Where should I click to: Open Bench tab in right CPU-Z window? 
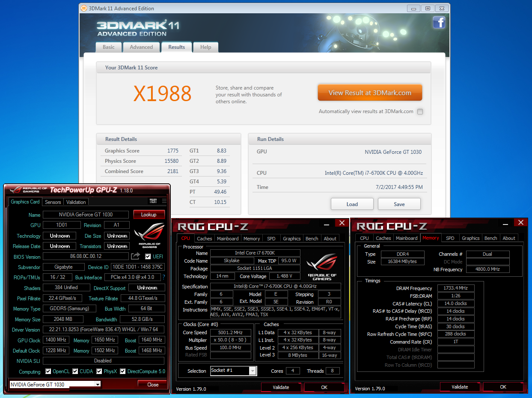(x=491, y=238)
